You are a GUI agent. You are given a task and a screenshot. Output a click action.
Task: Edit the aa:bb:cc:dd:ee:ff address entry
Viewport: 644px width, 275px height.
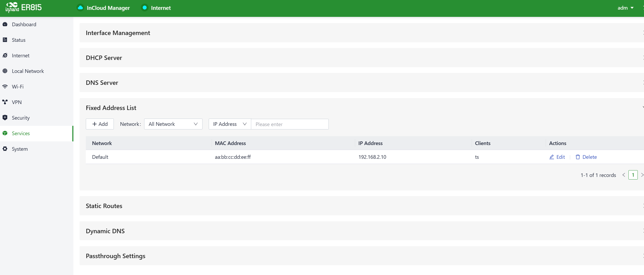(557, 157)
